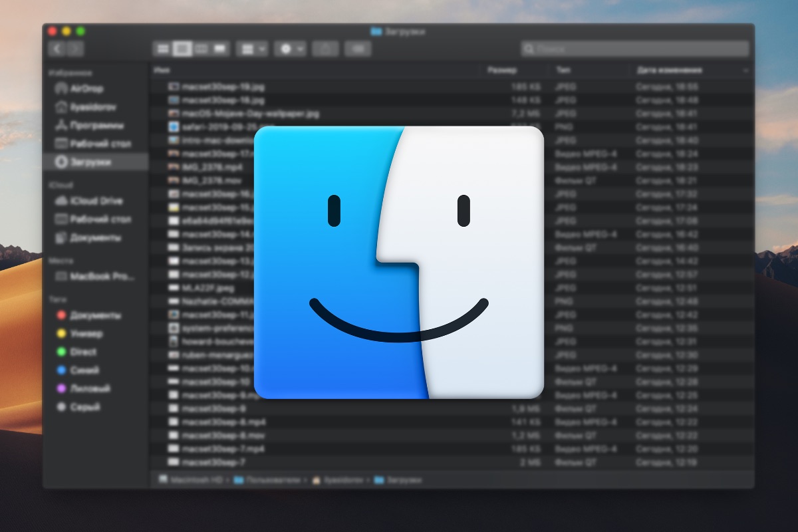Select the list view toggle button

(182, 49)
